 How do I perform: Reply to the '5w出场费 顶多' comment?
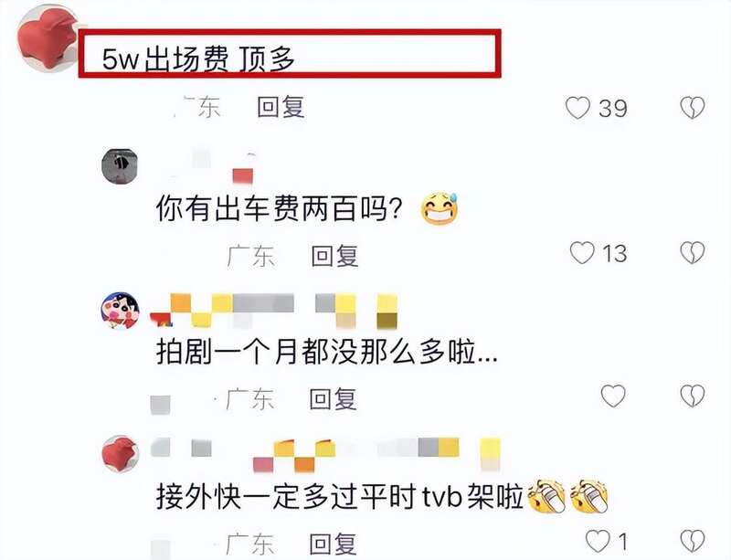pyautogui.click(x=281, y=107)
